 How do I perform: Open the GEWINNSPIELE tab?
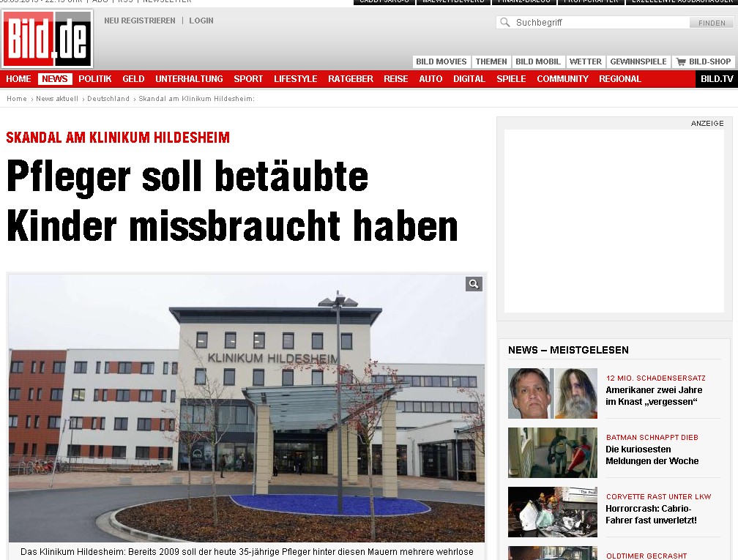pyautogui.click(x=638, y=61)
